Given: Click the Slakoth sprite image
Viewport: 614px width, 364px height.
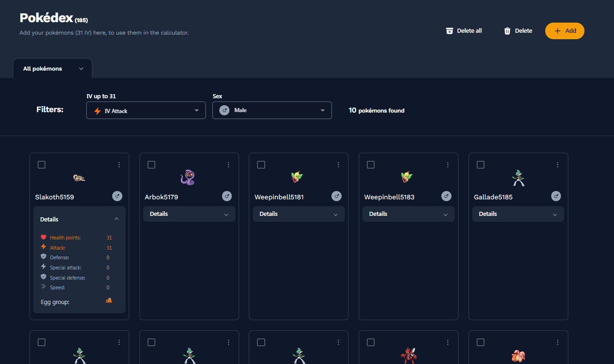Looking at the screenshot, I should click(x=79, y=178).
